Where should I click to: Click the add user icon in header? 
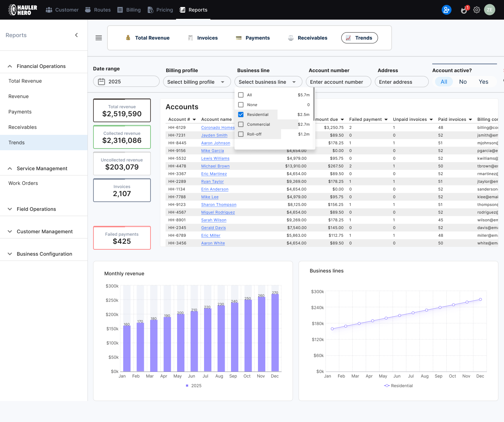pos(446,10)
